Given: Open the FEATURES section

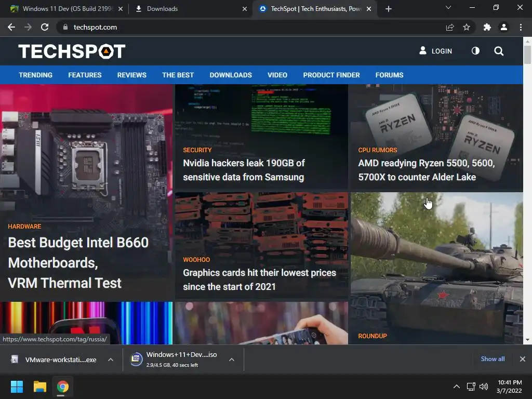Looking at the screenshot, I should point(85,75).
